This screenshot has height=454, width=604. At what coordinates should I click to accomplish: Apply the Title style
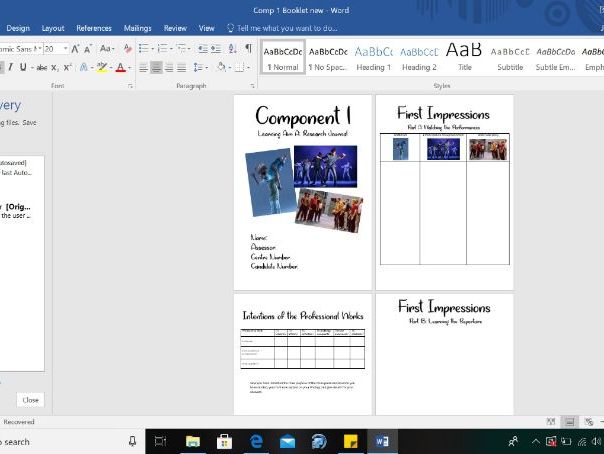(x=464, y=57)
